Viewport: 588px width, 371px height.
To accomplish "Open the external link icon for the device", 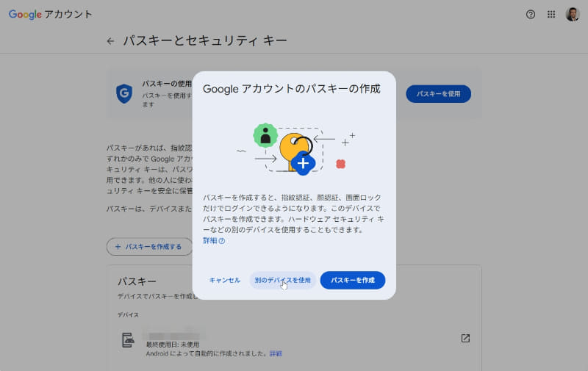I will 465,339.
